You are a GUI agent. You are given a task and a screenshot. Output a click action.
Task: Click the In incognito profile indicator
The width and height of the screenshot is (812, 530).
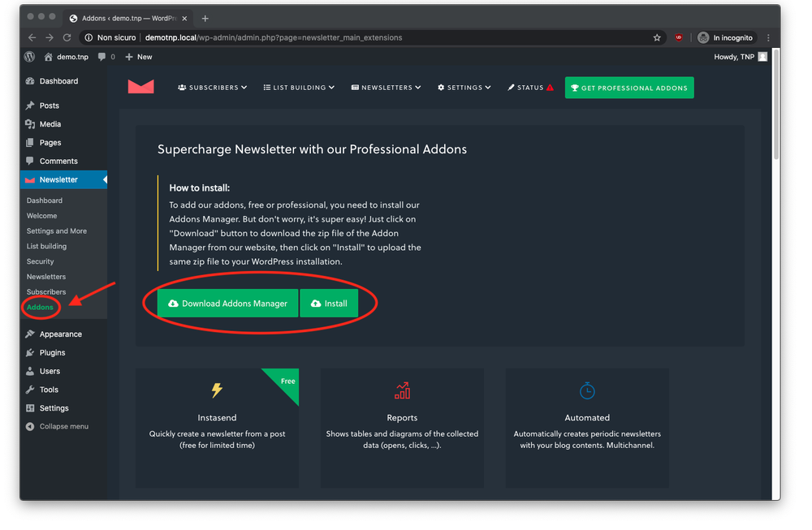click(725, 38)
